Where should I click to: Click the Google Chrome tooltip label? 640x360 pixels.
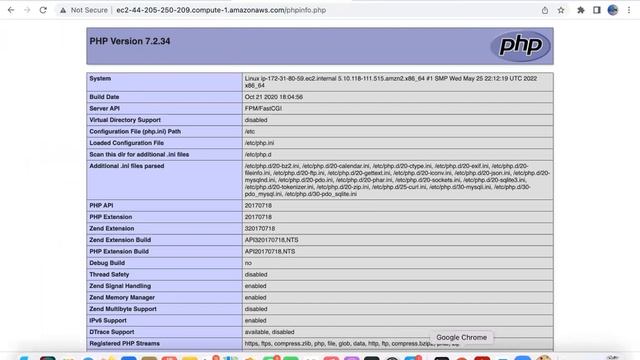point(461,338)
